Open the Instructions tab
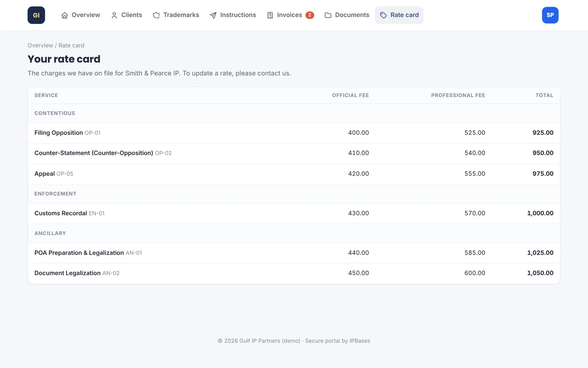Image resolution: width=588 pixels, height=368 pixels. pyautogui.click(x=238, y=15)
